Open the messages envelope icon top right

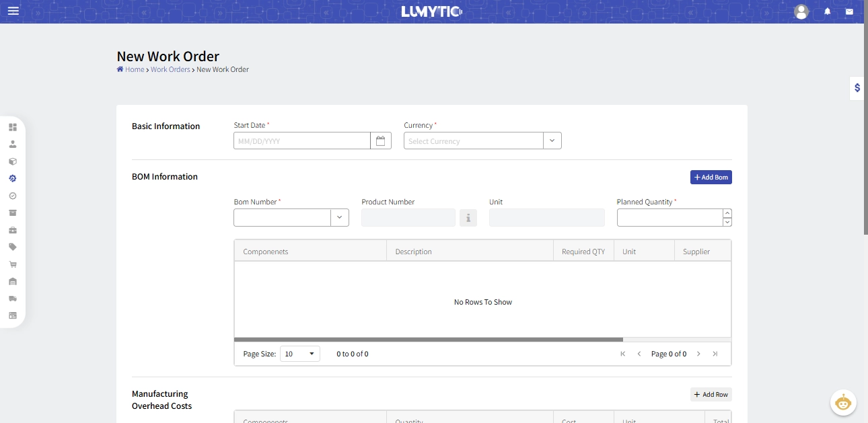click(x=850, y=11)
